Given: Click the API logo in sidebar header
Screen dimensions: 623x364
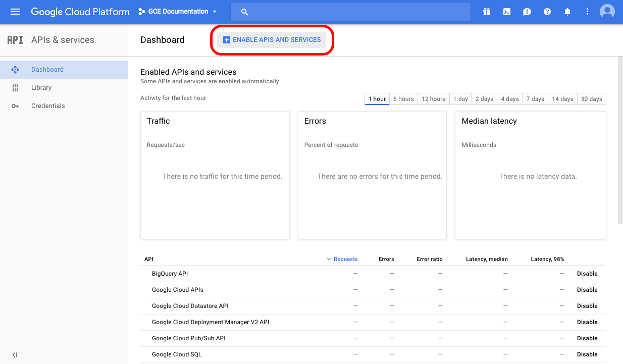Looking at the screenshot, I should [15, 40].
